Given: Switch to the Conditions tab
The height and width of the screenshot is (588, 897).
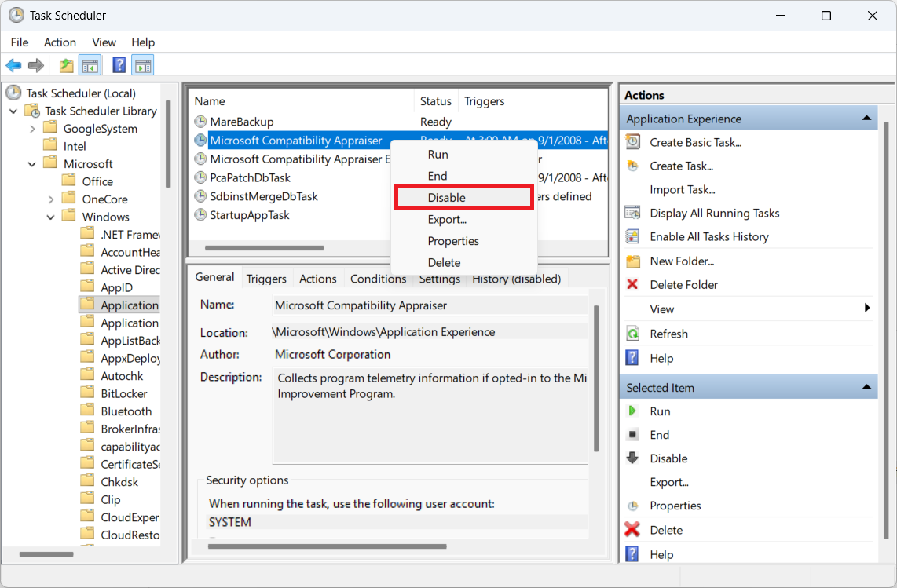Looking at the screenshot, I should (378, 279).
